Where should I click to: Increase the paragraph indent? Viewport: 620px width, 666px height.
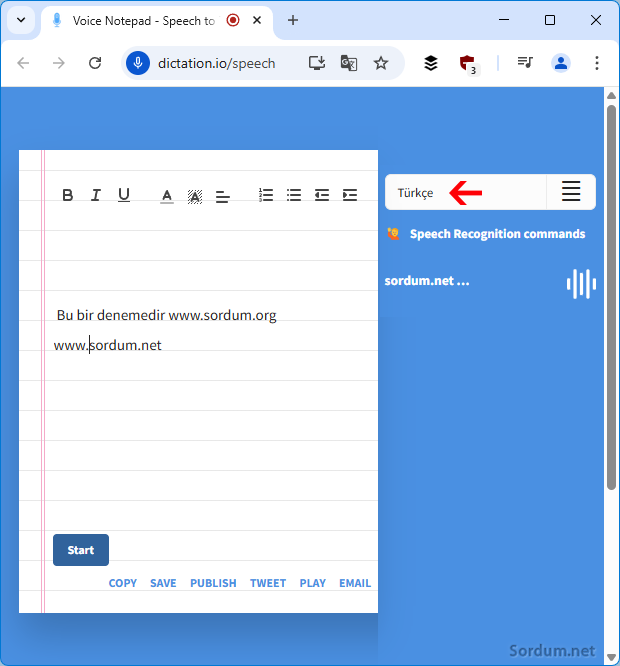click(x=350, y=195)
